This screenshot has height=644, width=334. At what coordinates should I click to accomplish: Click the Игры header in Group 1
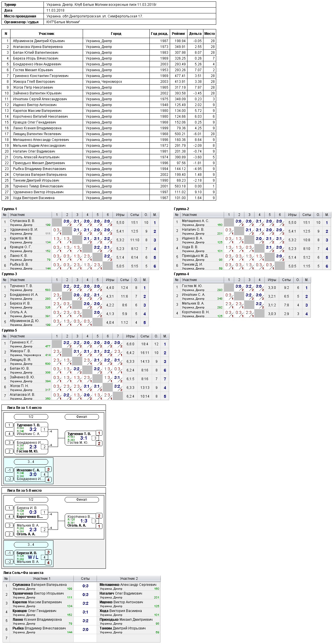(x=120, y=215)
